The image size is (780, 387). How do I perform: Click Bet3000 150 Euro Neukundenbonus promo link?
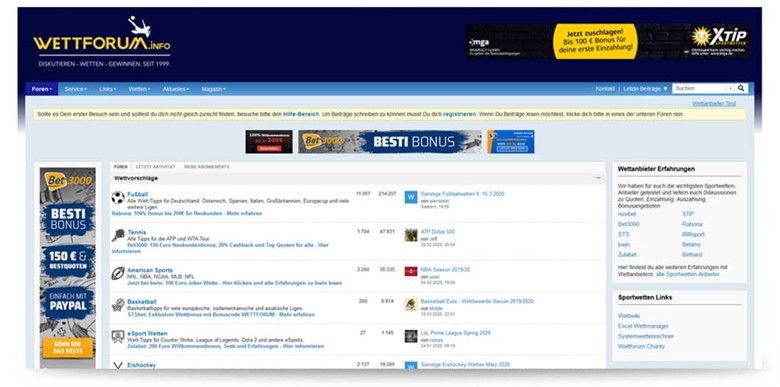click(x=220, y=248)
